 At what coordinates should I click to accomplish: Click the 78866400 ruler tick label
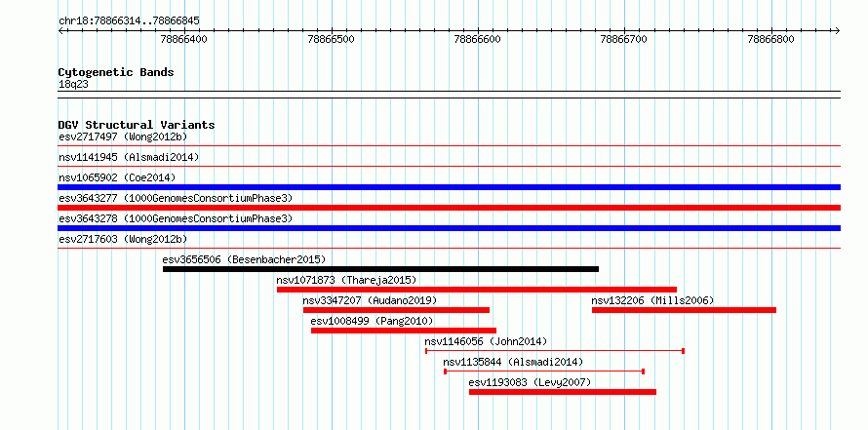pos(184,39)
